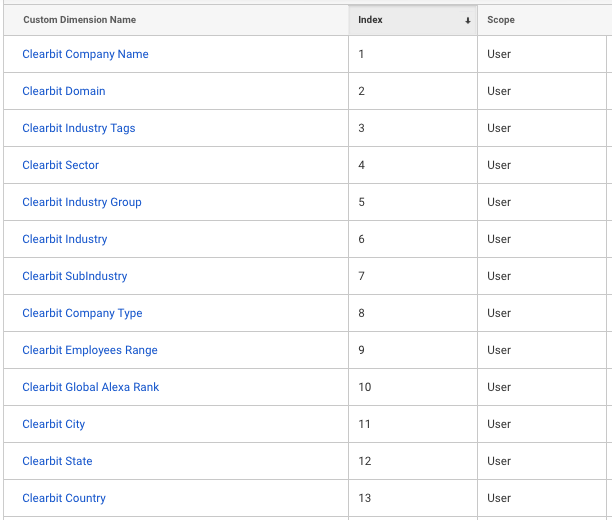The height and width of the screenshot is (520, 612).
Task: Click User scope in Clearbit City row
Action: (499, 424)
